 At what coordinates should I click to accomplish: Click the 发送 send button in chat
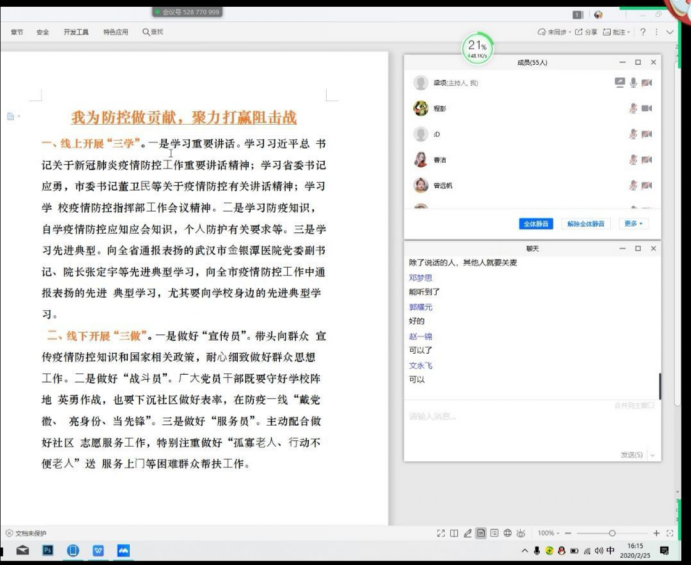[631, 454]
